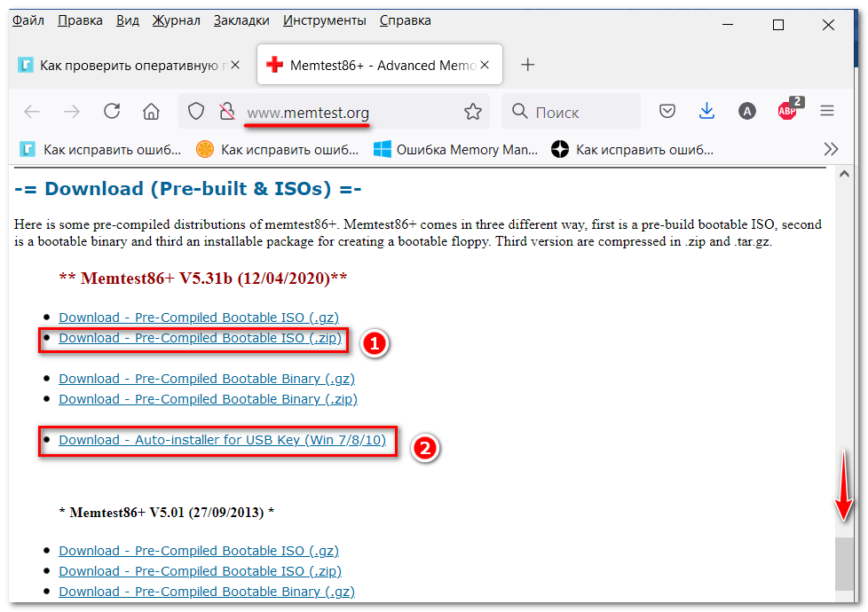Screen dimensions: 868x612
Task: Reload the current page
Action: 112,111
